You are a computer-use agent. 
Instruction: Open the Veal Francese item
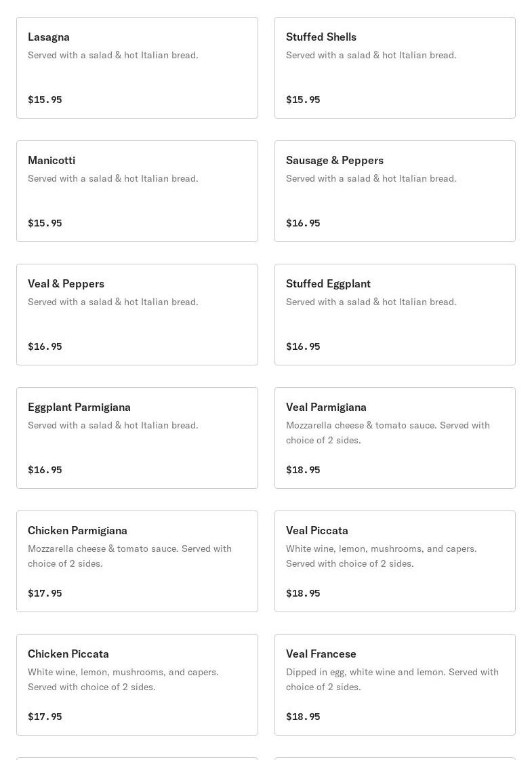pos(395,684)
